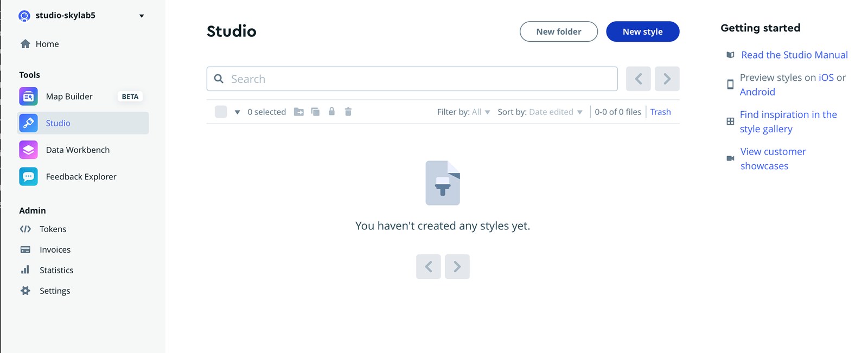Click the duplicate files icon
The width and height of the screenshot is (868, 353).
click(x=315, y=112)
